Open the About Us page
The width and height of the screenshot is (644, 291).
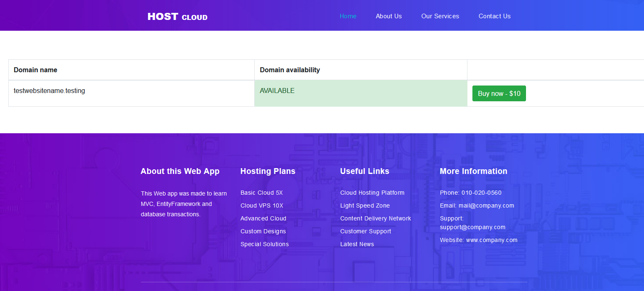tap(388, 16)
